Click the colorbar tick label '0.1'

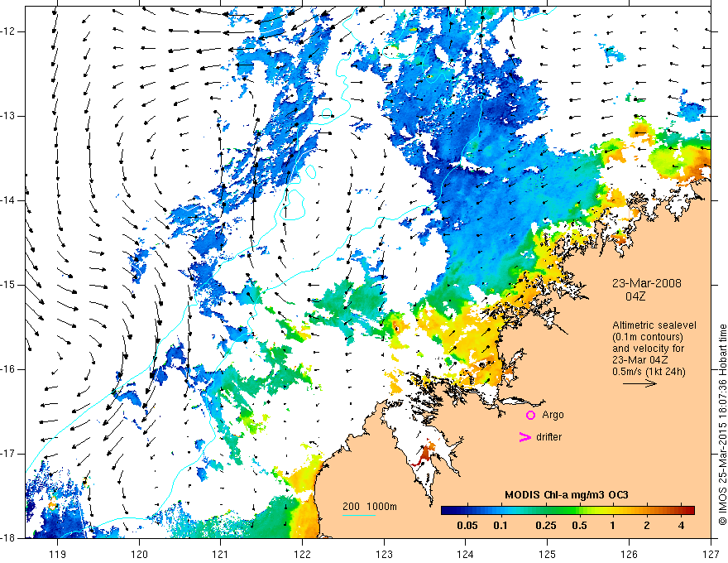click(500, 526)
